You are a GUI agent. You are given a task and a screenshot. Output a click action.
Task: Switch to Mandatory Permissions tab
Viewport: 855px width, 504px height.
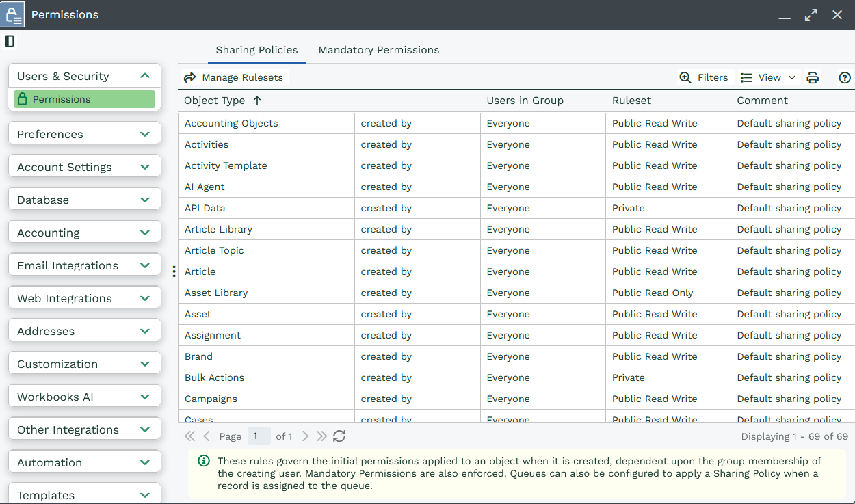click(x=379, y=50)
